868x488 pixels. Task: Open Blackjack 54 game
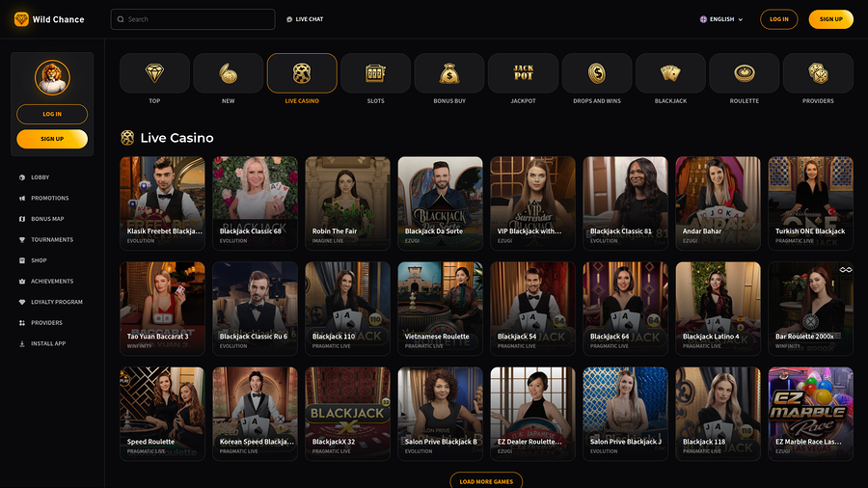point(532,309)
